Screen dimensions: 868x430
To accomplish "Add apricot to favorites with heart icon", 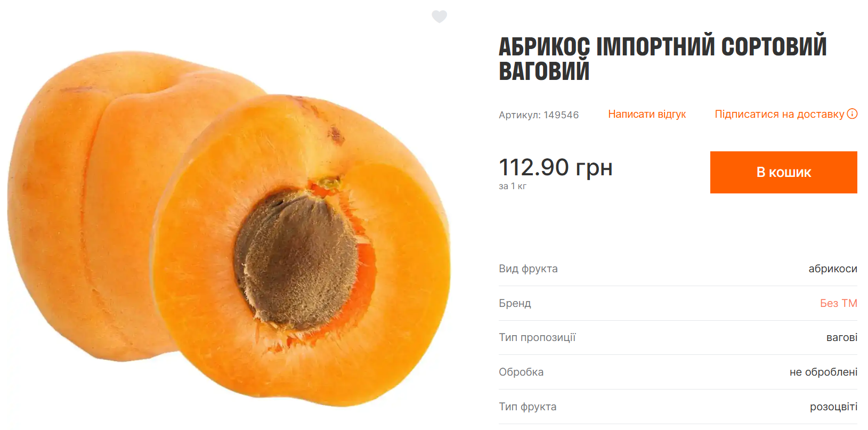I will point(439,17).
